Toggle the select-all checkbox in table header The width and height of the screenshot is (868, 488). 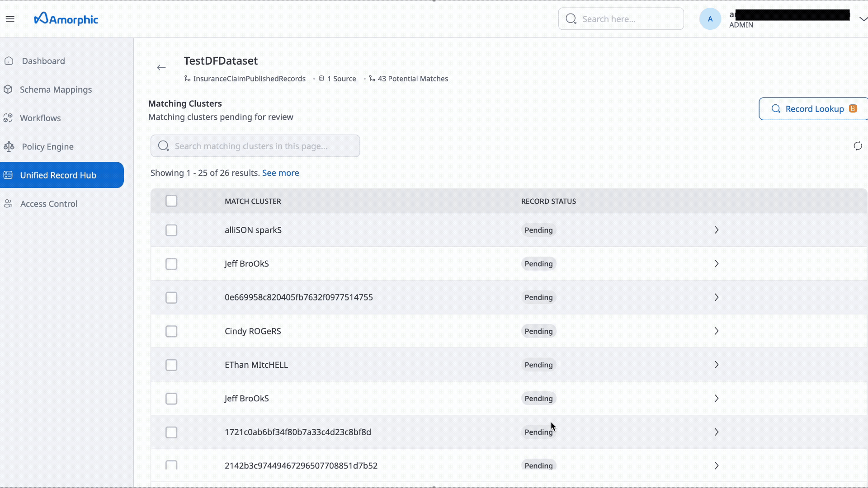(171, 201)
